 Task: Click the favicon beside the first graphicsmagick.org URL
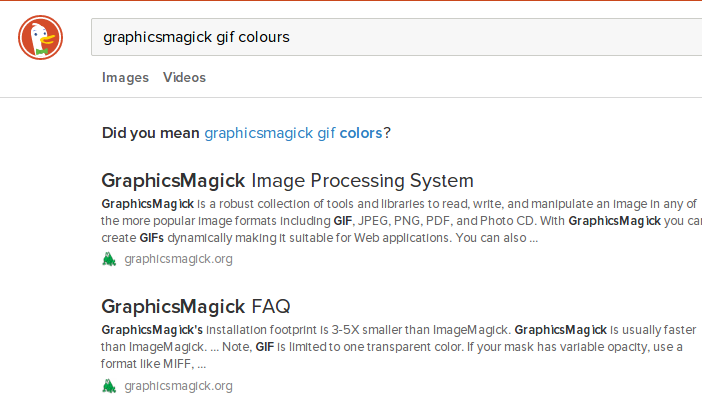109,259
